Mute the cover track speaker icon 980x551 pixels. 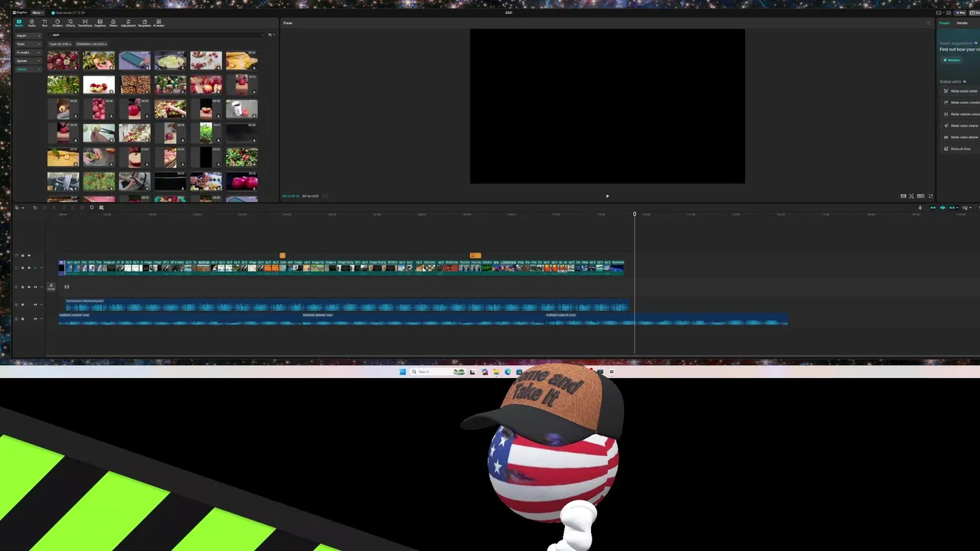tap(35, 287)
